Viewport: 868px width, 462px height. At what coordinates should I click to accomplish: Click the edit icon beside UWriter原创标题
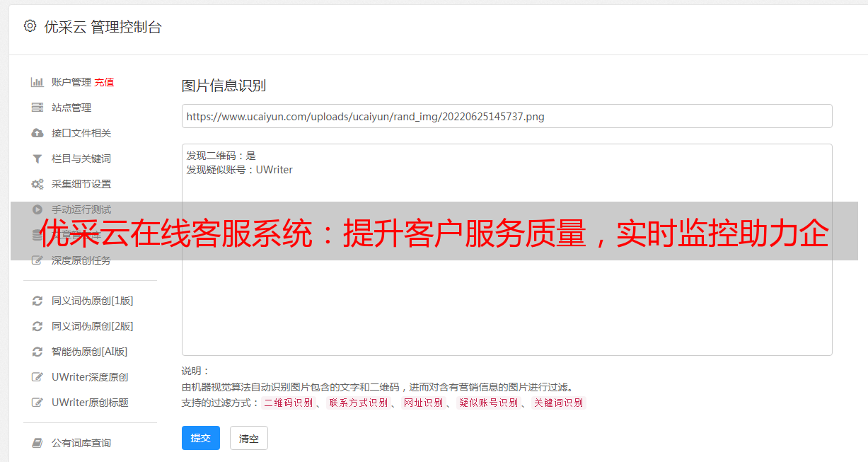point(37,403)
